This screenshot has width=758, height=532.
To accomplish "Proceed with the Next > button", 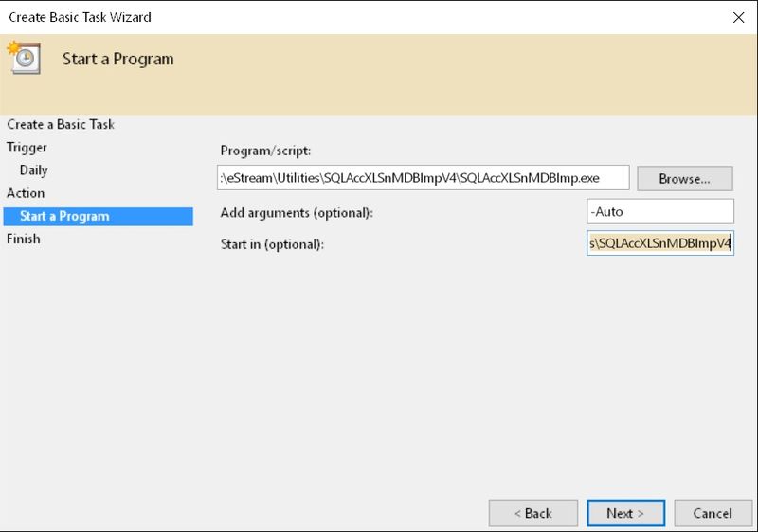I will 624,513.
